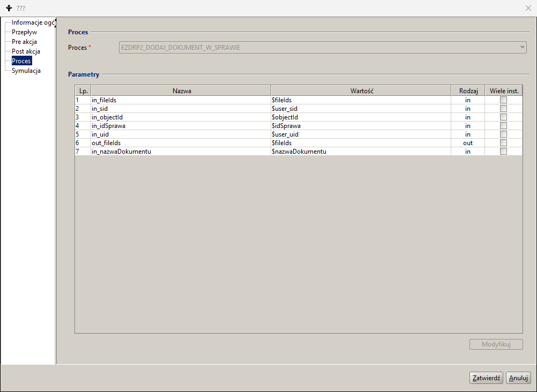Viewport: 537px width, 392px height.
Task: Open the Przepływ section
Action: tap(24, 32)
